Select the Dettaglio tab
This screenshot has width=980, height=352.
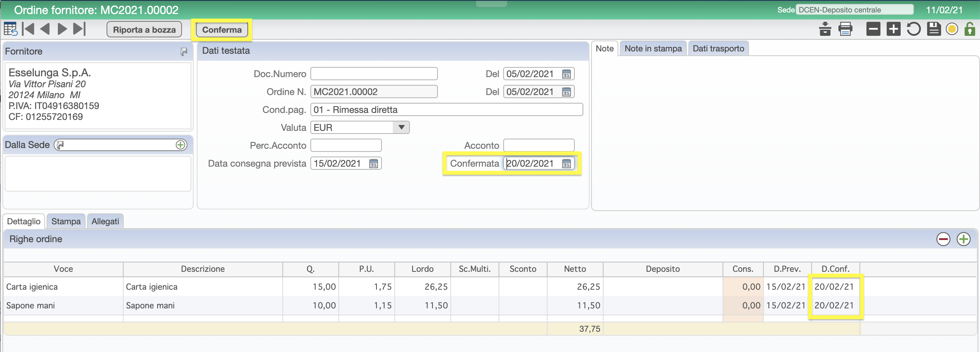(24, 221)
